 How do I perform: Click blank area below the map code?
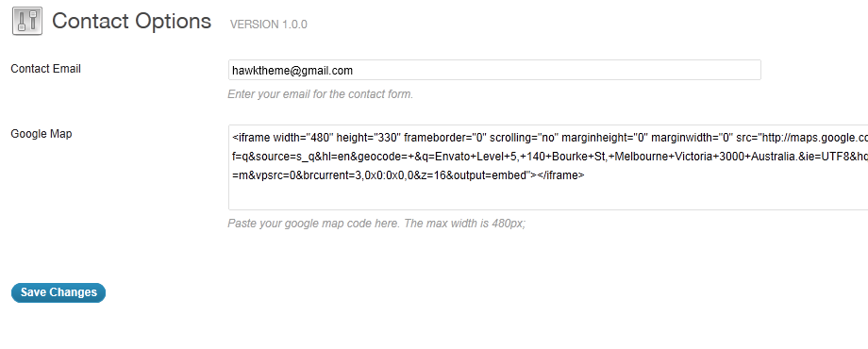[x=548, y=196]
